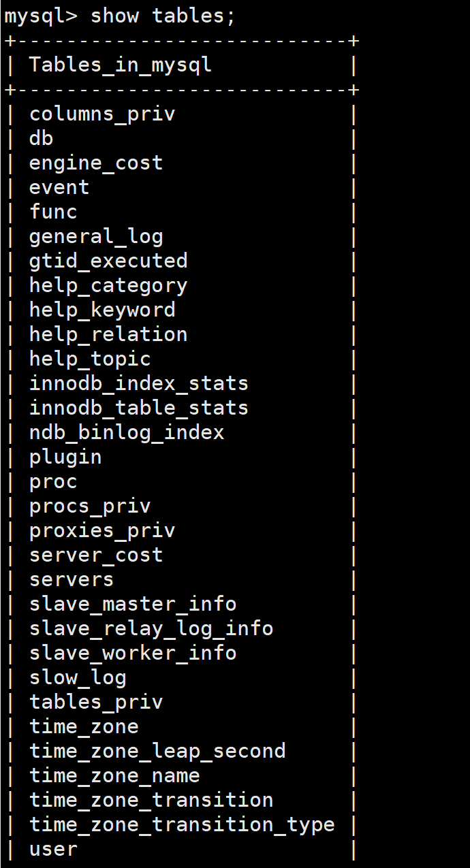
Task: Click on the event table name
Action: [59, 187]
